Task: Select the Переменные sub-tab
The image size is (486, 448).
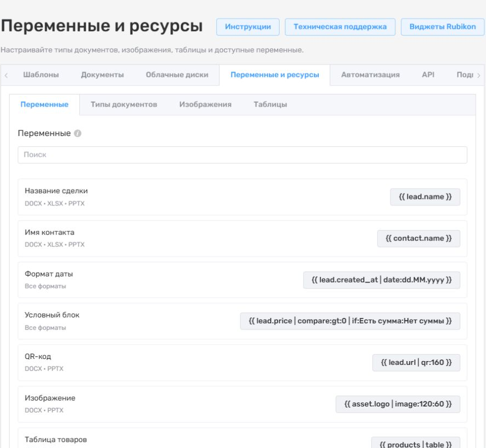Action: 44,104
